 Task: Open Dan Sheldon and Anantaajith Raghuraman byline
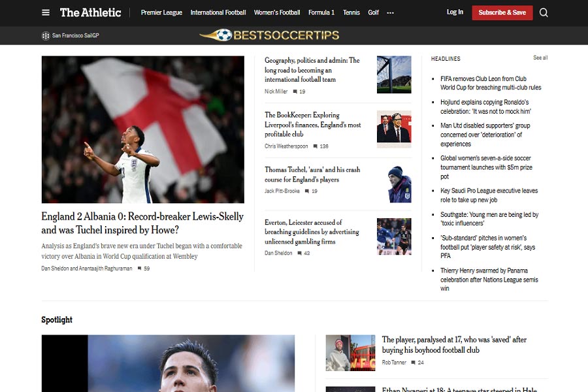click(87, 269)
